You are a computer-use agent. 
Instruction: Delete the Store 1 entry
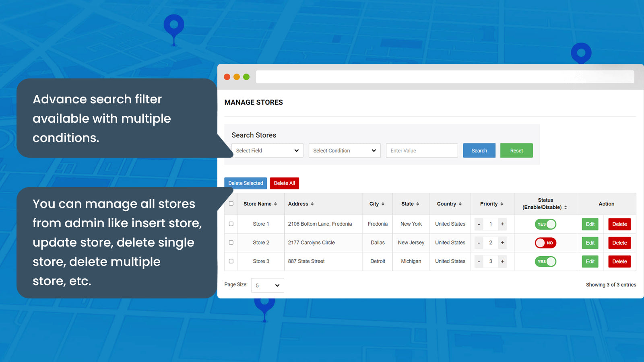(x=619, y=224)
